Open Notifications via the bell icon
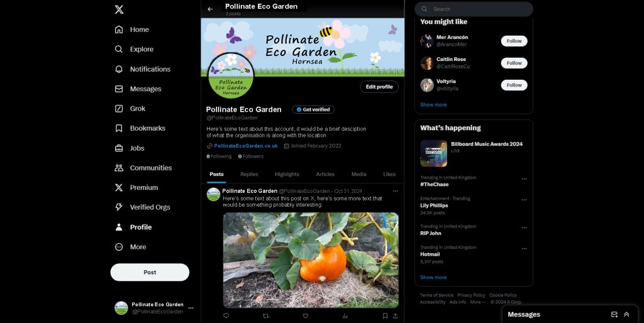 pyautogui.click(x=119, y=69)
